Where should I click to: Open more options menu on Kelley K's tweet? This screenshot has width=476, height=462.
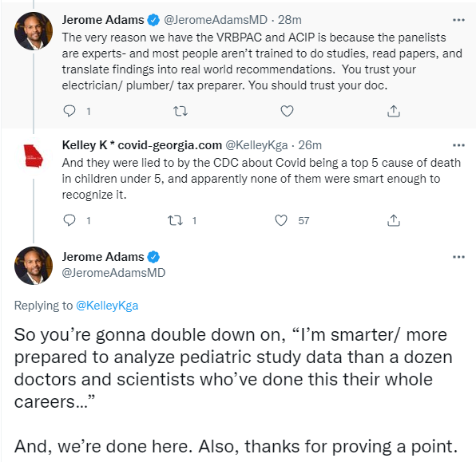(x=458, y=145)
